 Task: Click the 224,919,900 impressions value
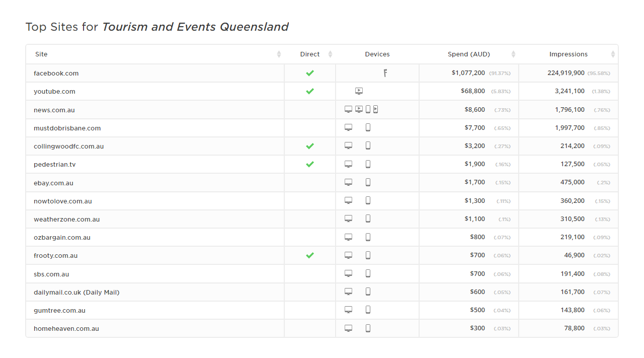point(566,73)
